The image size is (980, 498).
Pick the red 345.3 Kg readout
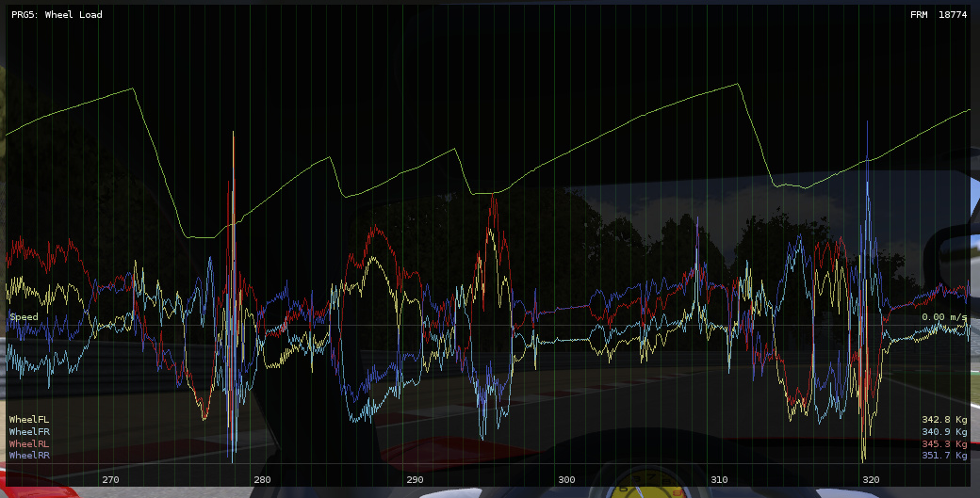click(x=944, y=443)
